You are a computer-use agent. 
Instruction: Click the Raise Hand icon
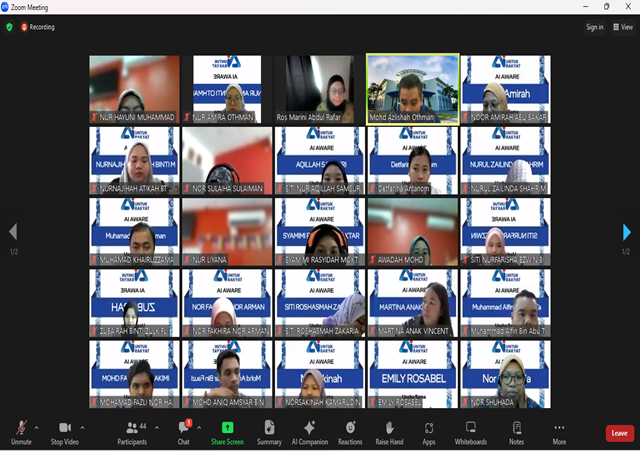point(389,432)
